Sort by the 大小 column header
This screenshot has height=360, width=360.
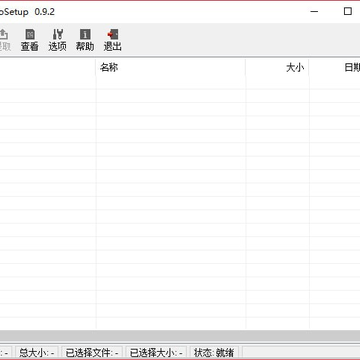[x=277, y=68]
